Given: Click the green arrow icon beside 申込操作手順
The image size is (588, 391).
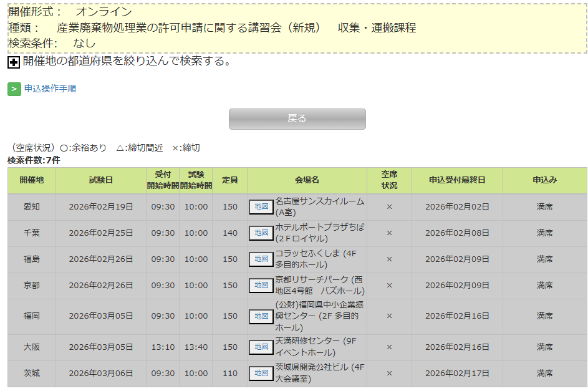Looking at the screenshot, I should pos(14,89).
